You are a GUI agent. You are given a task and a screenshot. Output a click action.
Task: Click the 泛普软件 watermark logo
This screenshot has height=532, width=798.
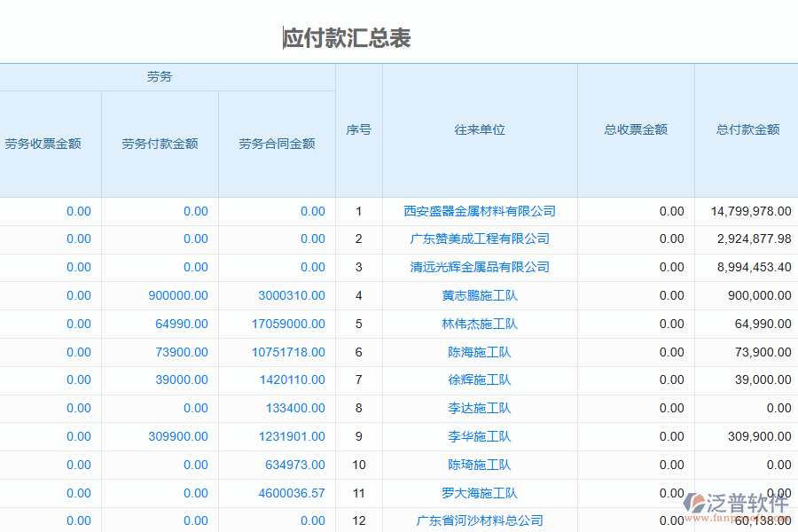732,501
